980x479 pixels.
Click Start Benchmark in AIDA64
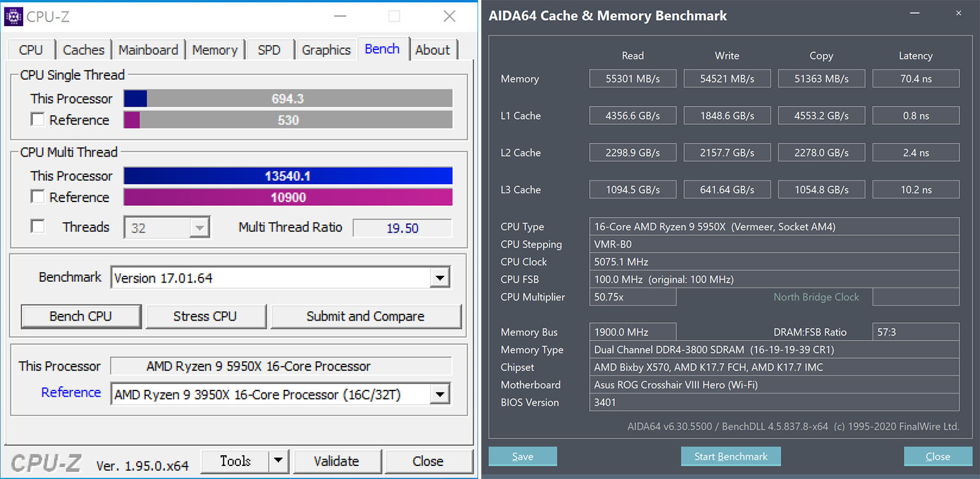(731, 457)
